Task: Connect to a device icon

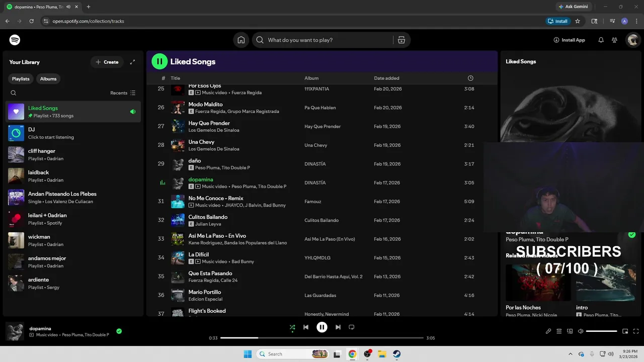Action: pyautogui.click(x=570, y=331)
